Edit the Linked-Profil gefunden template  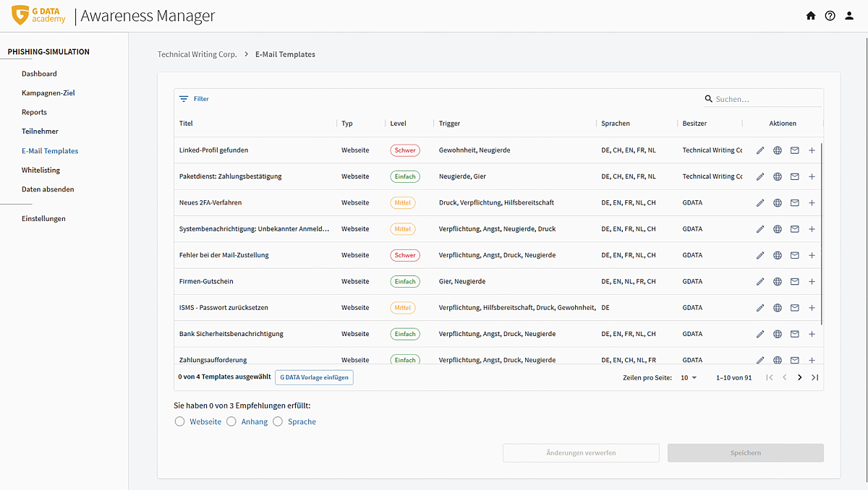(x=760, y=150)
